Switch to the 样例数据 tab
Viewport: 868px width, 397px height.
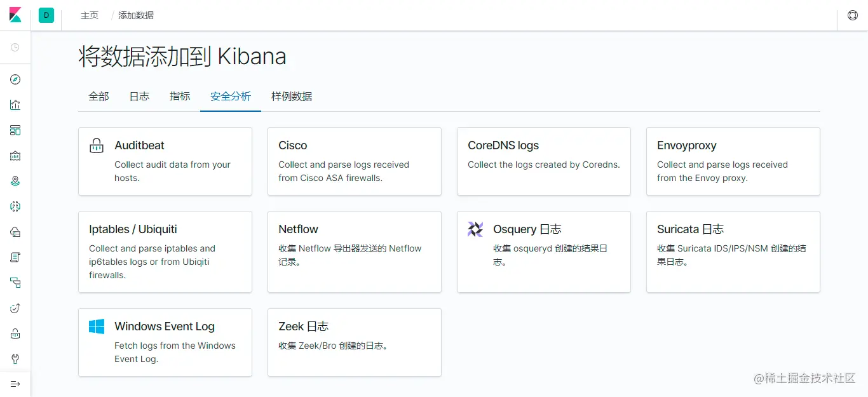tap(292, 97)
